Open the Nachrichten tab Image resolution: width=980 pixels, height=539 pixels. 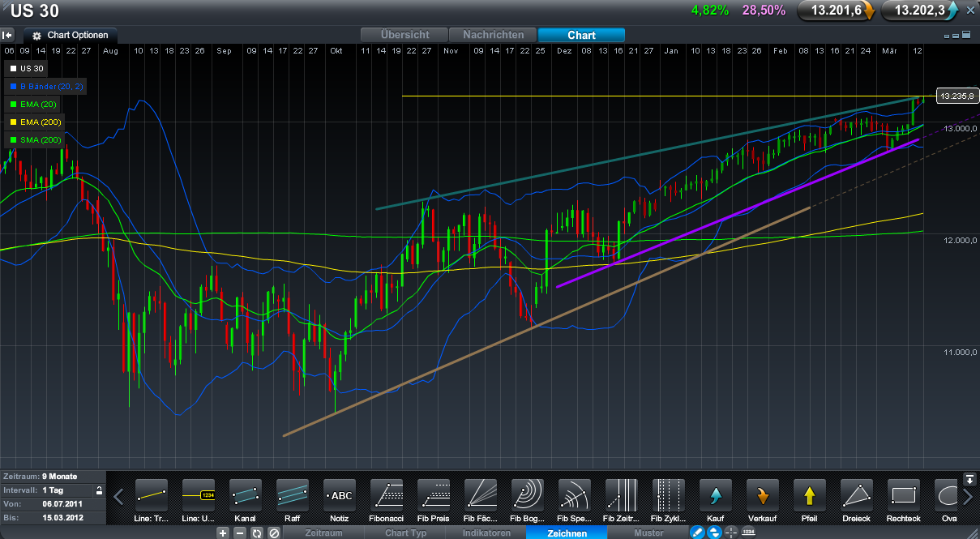(494, 35)
